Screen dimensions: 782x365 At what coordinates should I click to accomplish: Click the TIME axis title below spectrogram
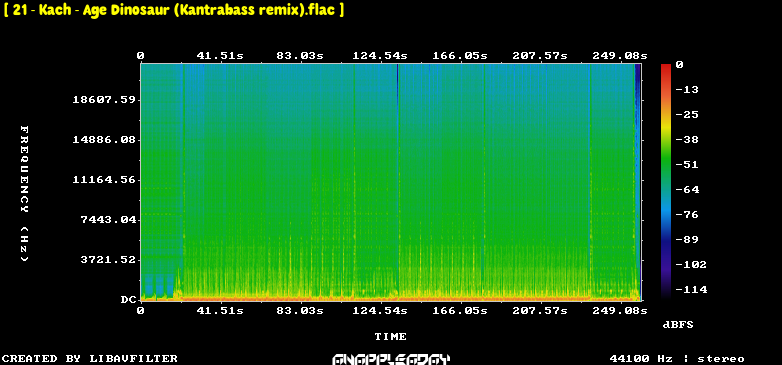point(391,337)
